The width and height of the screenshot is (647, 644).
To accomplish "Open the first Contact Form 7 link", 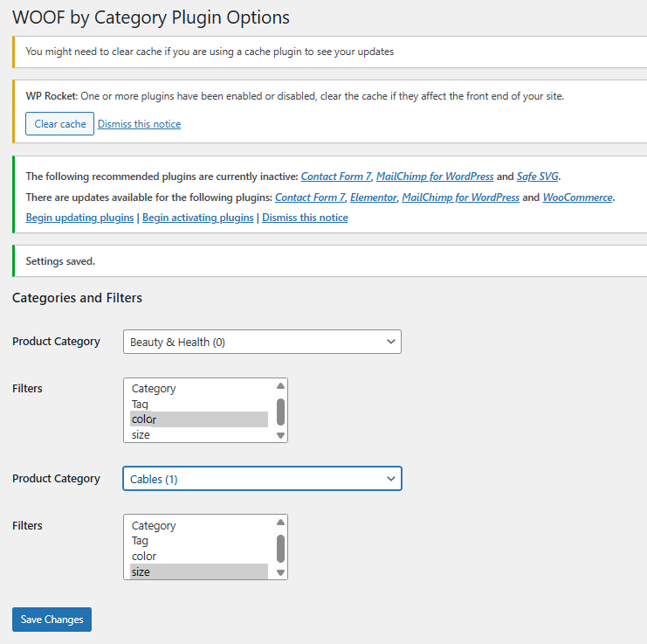I will pos(335,177).
